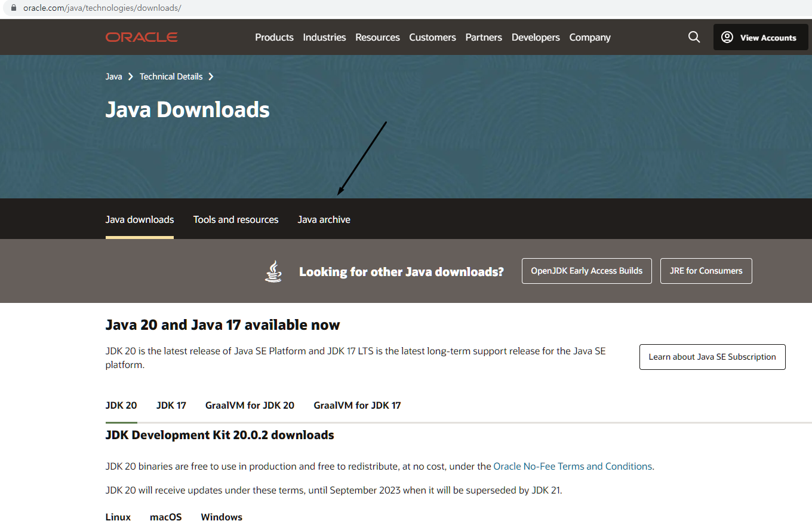Select GraalVM for JDK 20 tab
Viewport: 812px width, 527px height.
tap(250, 405)
